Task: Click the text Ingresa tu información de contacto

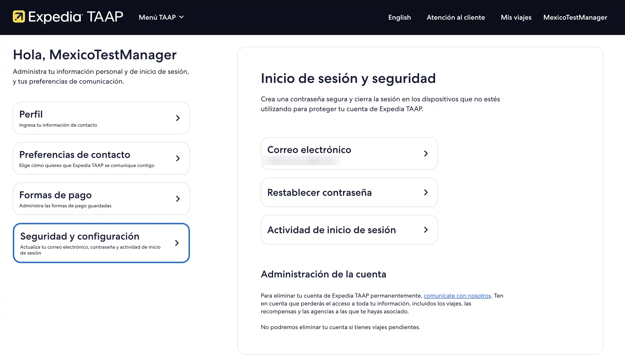Action: tap(58, 125)
